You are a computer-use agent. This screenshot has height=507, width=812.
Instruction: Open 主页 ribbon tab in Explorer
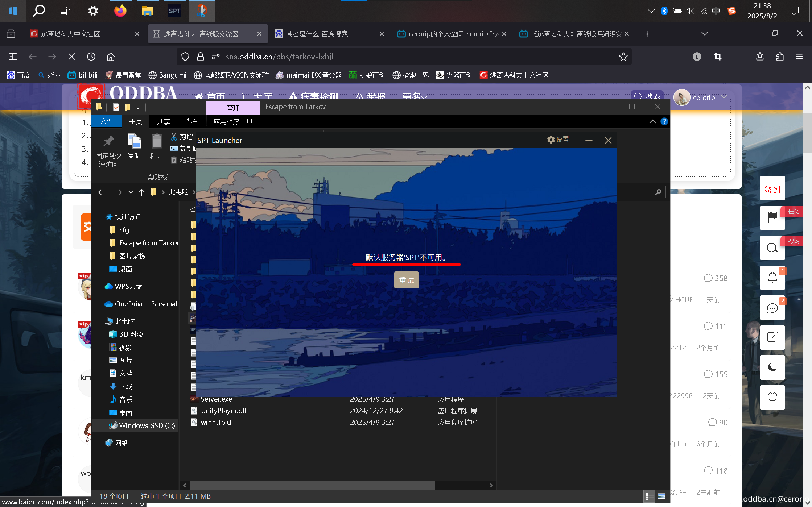point(135,121)
